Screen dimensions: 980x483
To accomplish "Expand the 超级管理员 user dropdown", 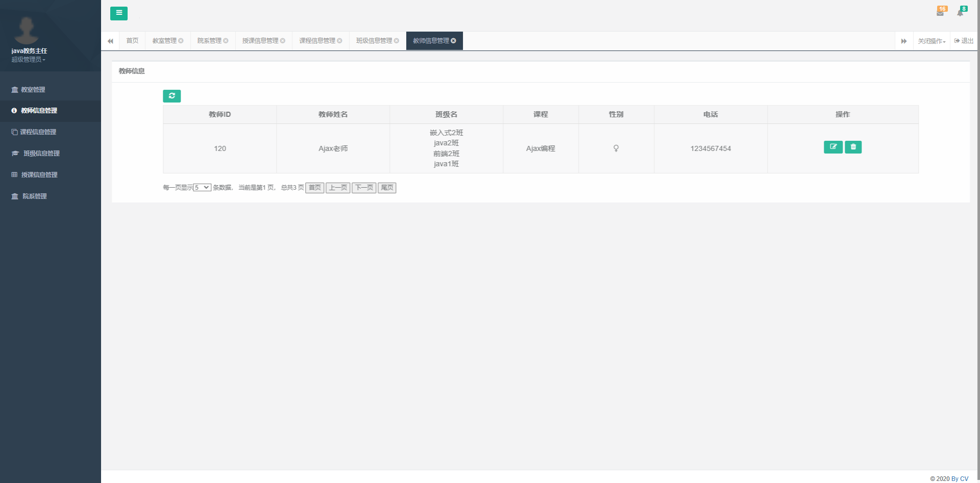I will point(29,60).
